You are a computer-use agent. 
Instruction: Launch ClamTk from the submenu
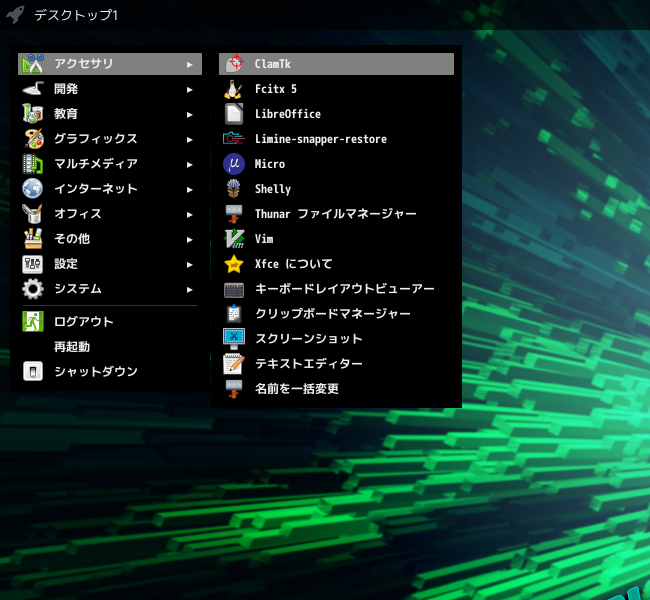(x=336, y=64)
